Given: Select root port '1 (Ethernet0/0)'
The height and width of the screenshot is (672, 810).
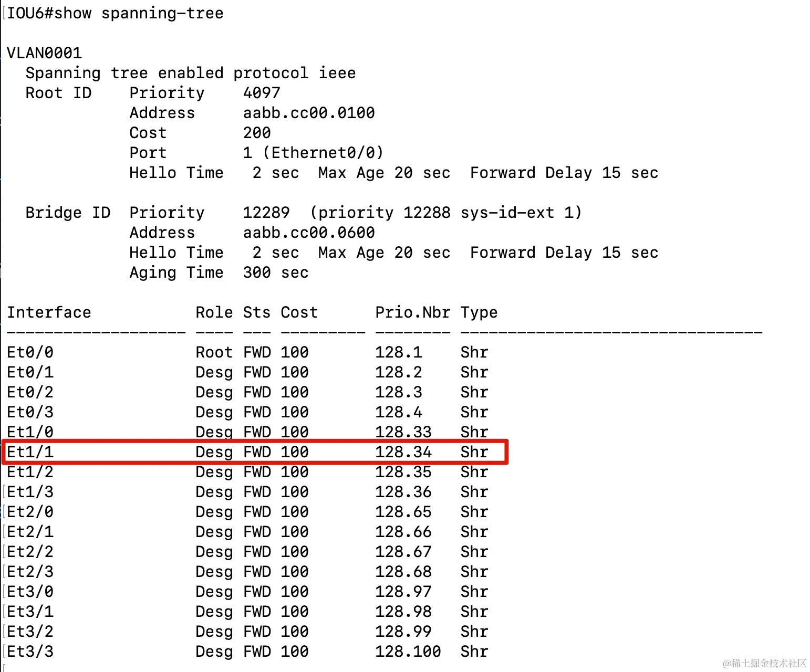Looking at the screenshot, I should point(314,153).
